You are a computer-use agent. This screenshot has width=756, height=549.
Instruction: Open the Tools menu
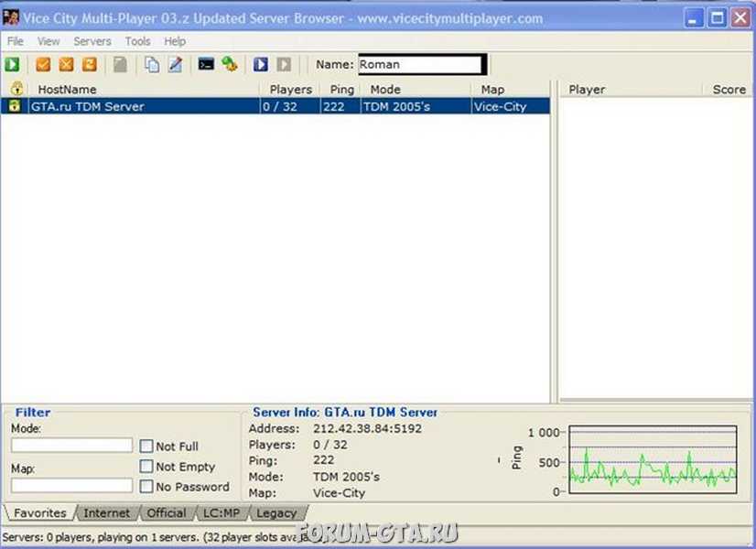click(138, 41)
